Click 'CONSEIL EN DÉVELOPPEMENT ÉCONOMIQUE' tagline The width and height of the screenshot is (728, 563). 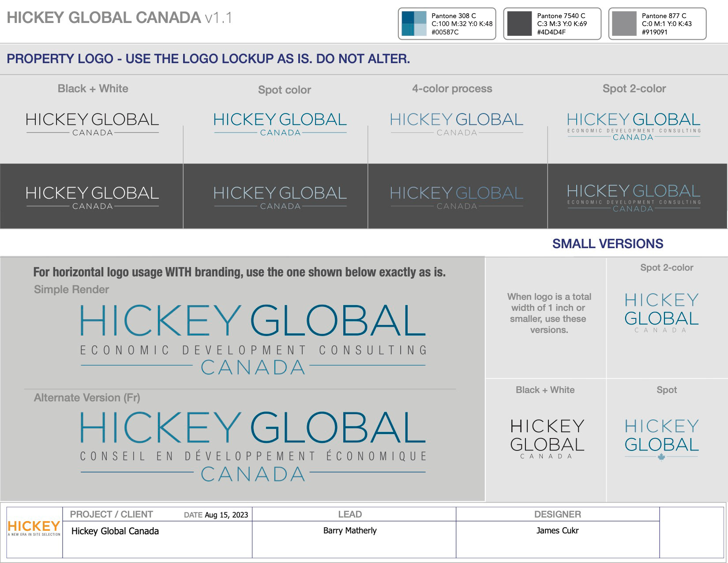point(253,455)
